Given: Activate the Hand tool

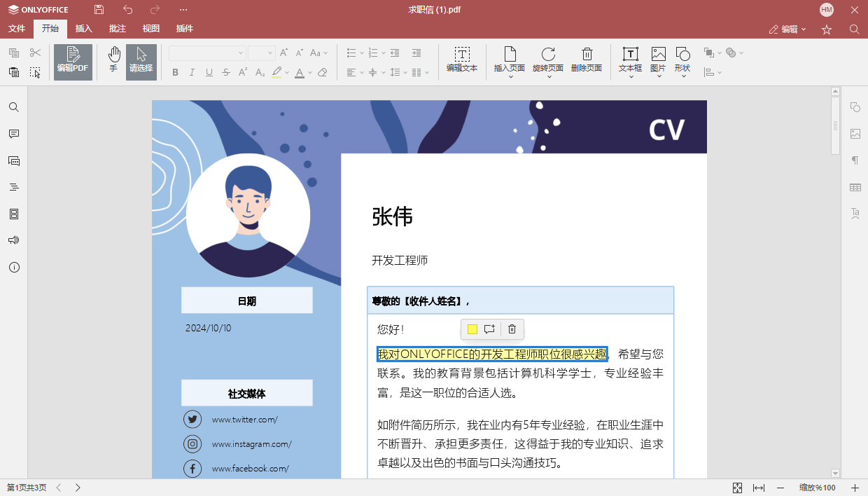Looking at the screenshot, I should coord(113,62).
